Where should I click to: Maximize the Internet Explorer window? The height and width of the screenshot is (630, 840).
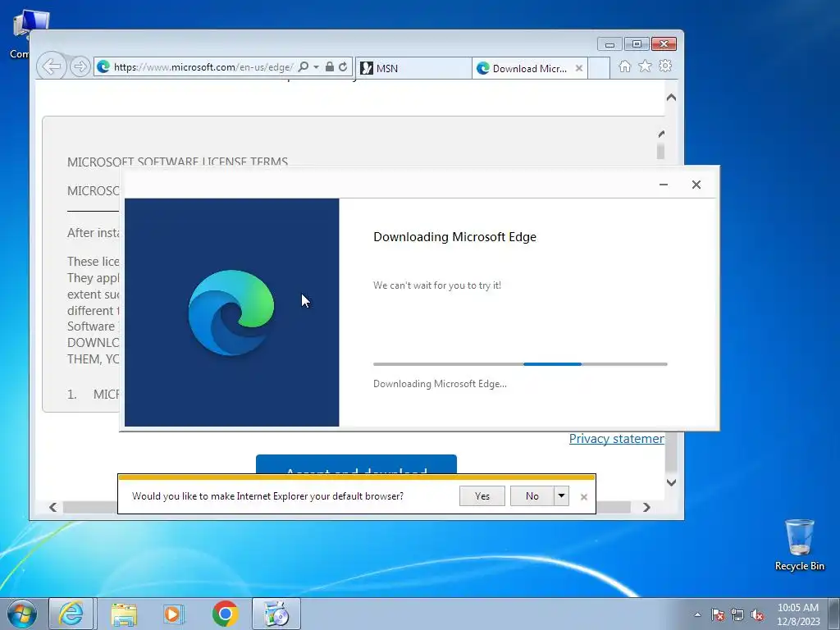[x=637, y=44]
